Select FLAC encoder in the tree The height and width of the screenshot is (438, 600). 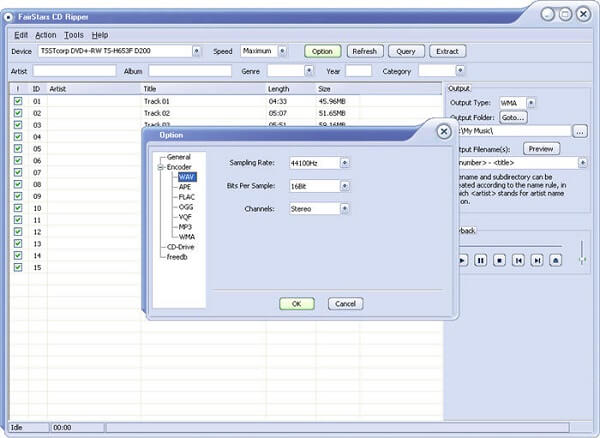pyautogui.click(x=187, y=197)
